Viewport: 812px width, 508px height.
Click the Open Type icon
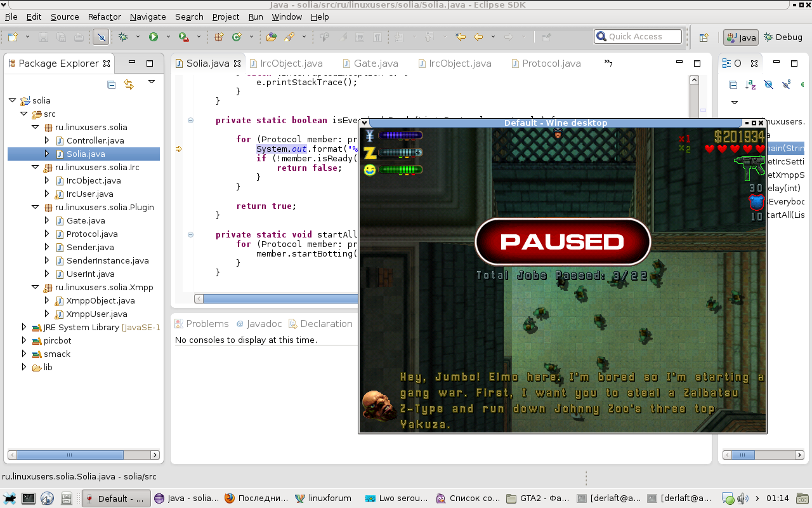pyautogui.click(x=272, y=37)
